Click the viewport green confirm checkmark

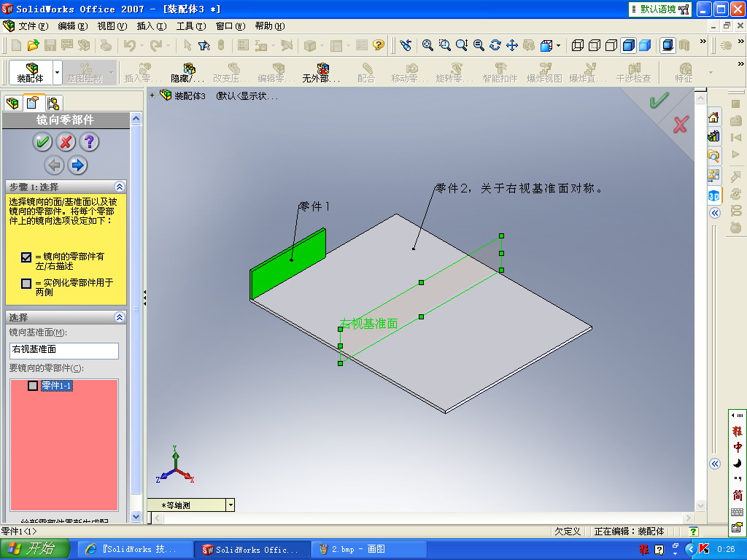pos(659,101)
